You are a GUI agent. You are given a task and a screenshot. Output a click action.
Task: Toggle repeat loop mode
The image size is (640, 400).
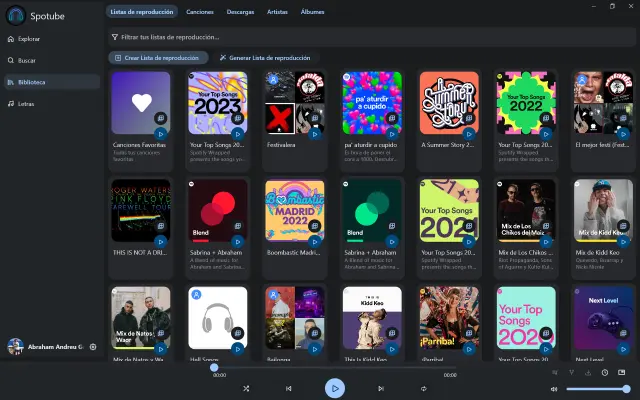point(423,388)
